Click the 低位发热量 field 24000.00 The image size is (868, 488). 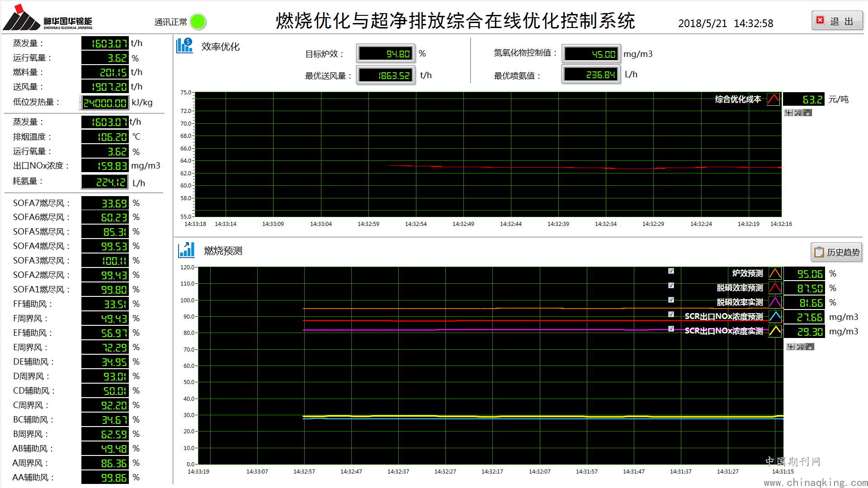(x=105, y=103)
